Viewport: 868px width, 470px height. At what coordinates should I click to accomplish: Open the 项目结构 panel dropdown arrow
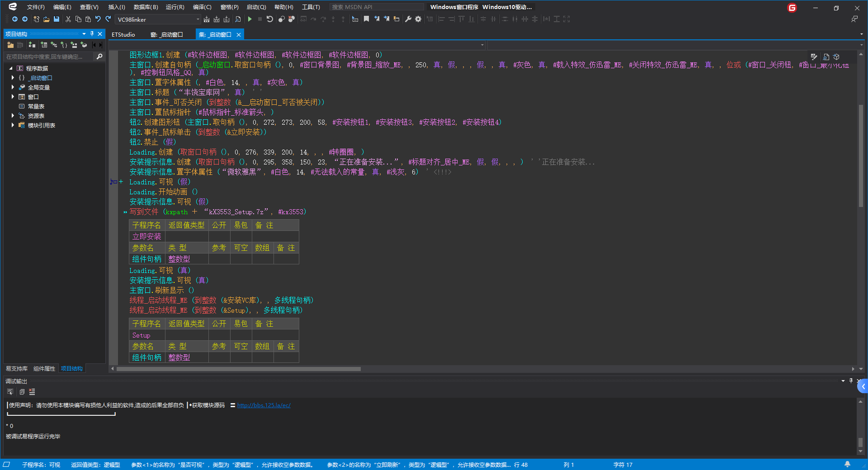(x=84, y=34)
